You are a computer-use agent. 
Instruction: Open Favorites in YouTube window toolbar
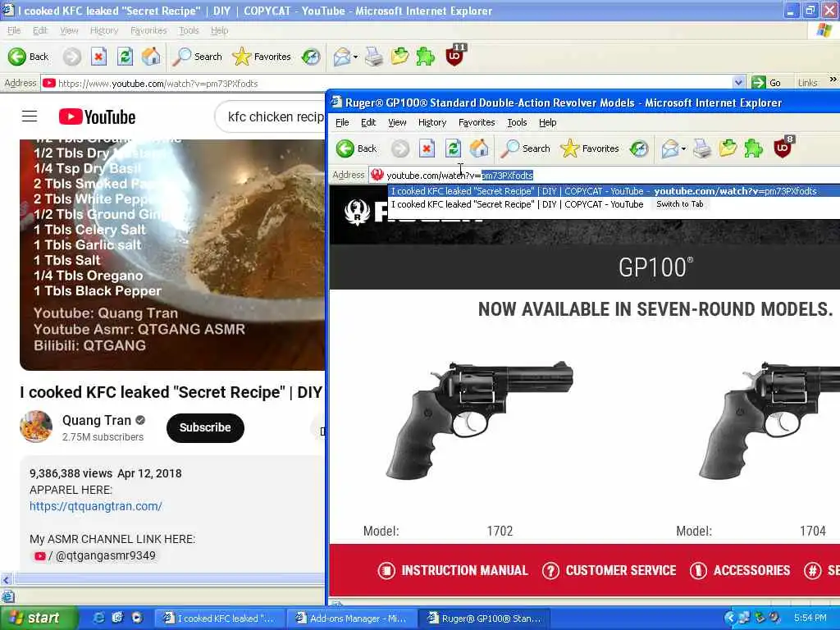point(262,57)
